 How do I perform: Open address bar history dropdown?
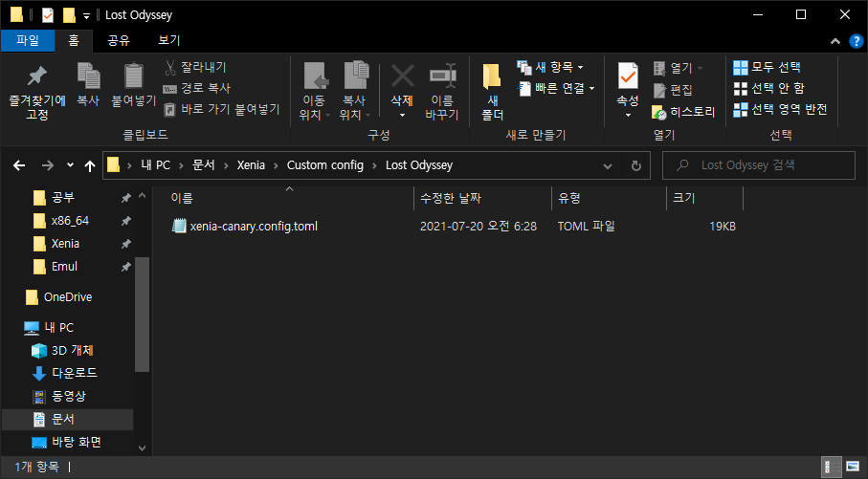click(608, 166)
